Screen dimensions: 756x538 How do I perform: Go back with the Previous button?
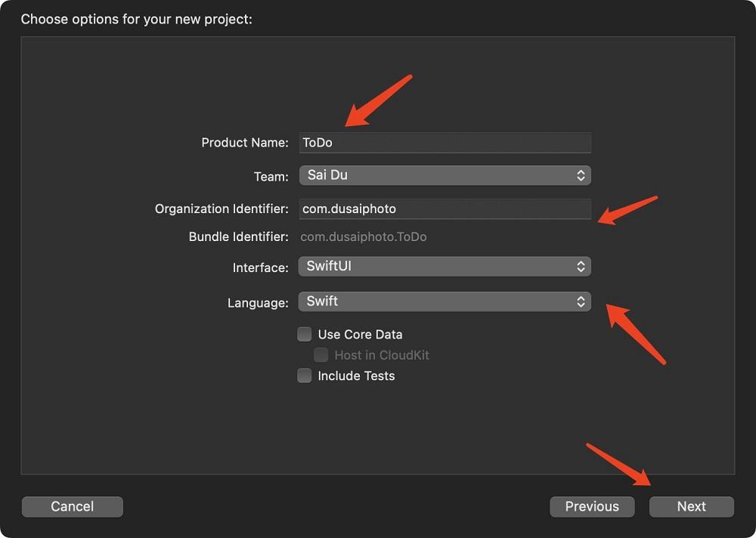pos(592,507)
